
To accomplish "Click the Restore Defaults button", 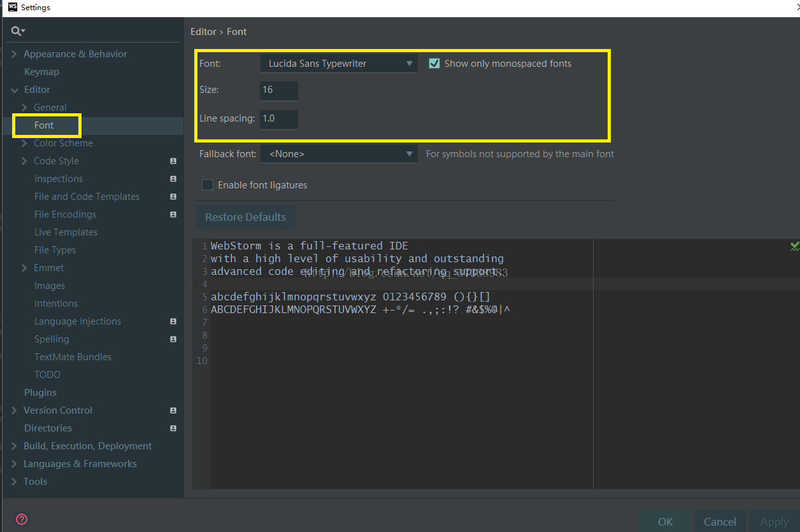I will point(245,217).
